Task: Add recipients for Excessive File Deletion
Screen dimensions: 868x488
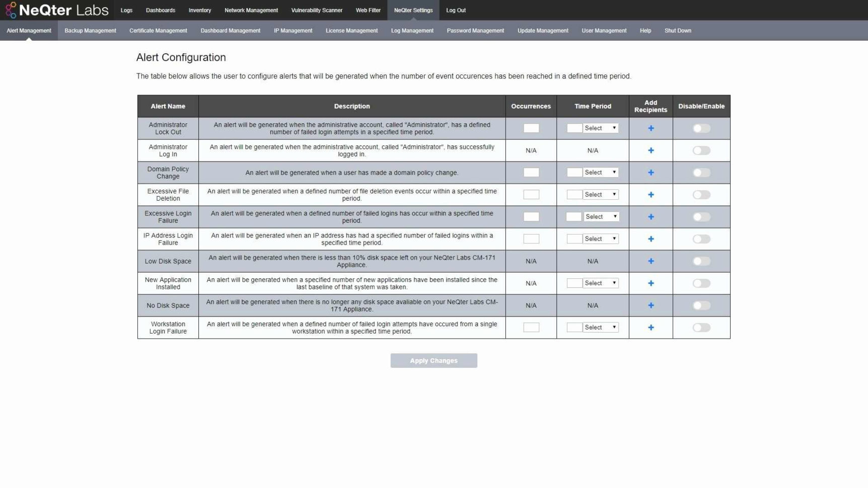Action: [x=650, y=194]
